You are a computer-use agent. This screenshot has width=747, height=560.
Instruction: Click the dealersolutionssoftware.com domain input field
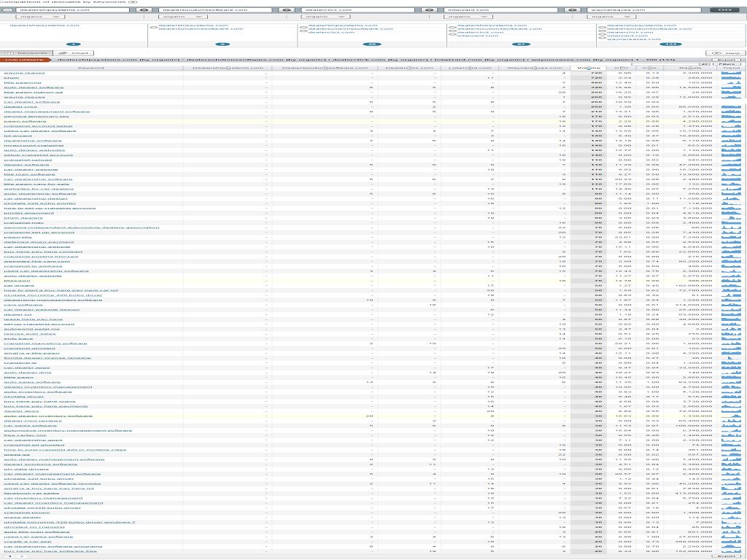(x=215, y=9)
